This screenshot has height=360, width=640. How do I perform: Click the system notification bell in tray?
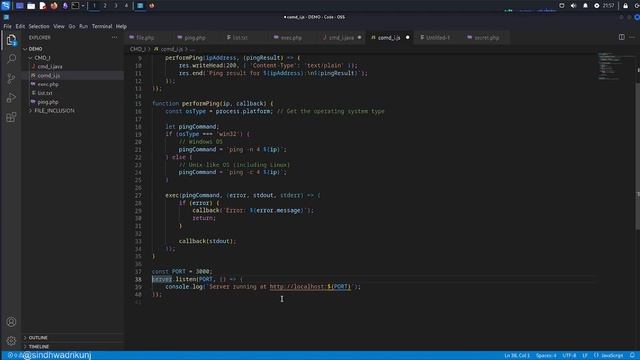click(x=585, y=6)
